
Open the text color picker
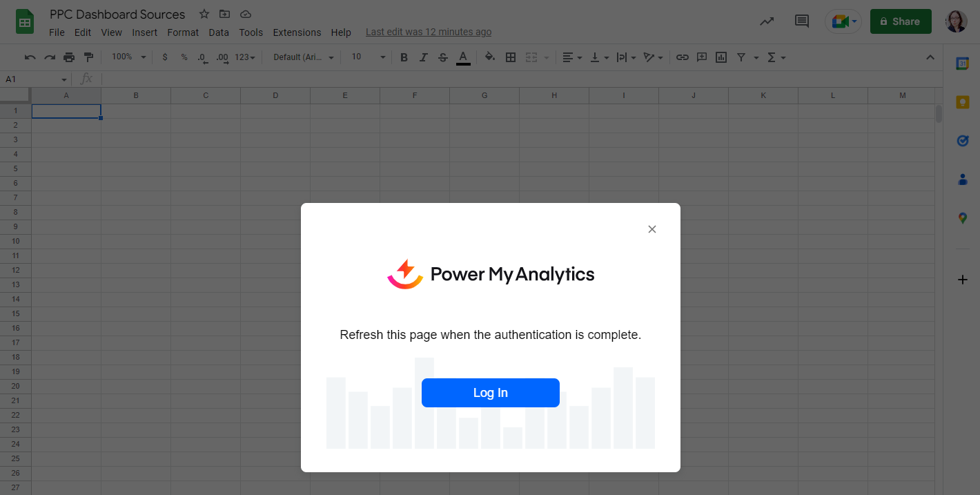463,57
